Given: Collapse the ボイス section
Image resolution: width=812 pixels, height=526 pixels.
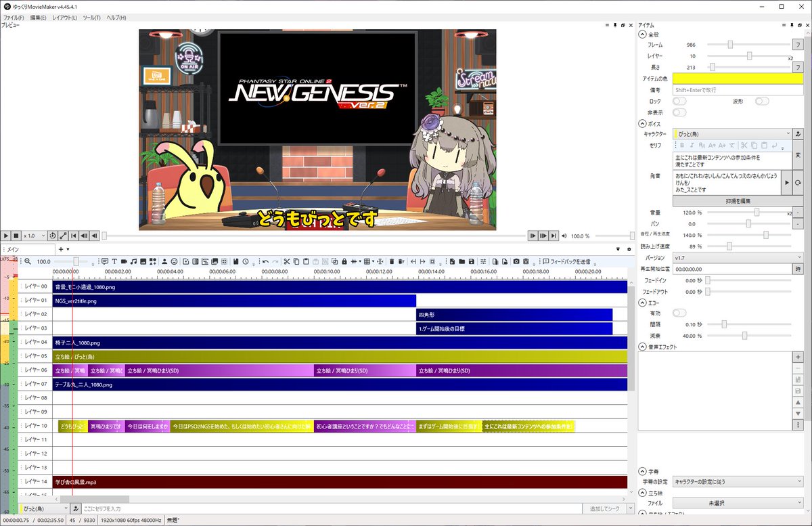Looking at the screenshot, I should [641, 124].
